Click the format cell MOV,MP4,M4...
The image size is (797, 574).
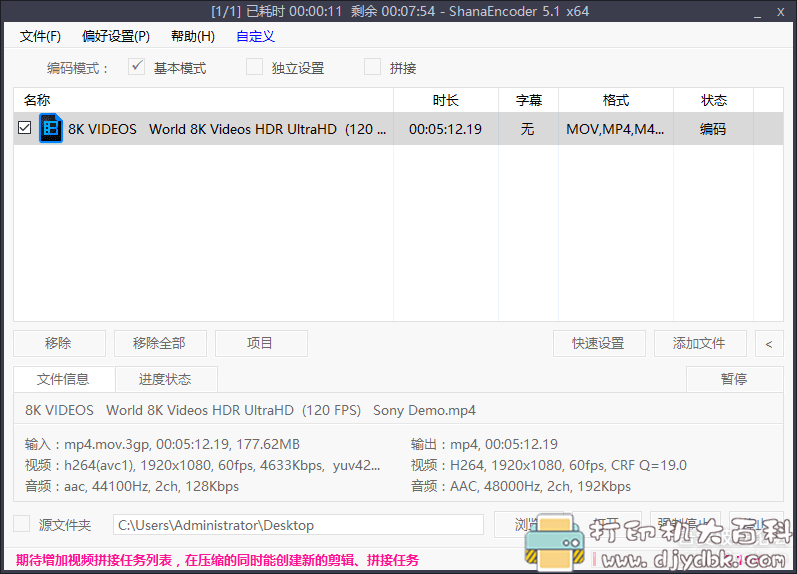(615, 129)
